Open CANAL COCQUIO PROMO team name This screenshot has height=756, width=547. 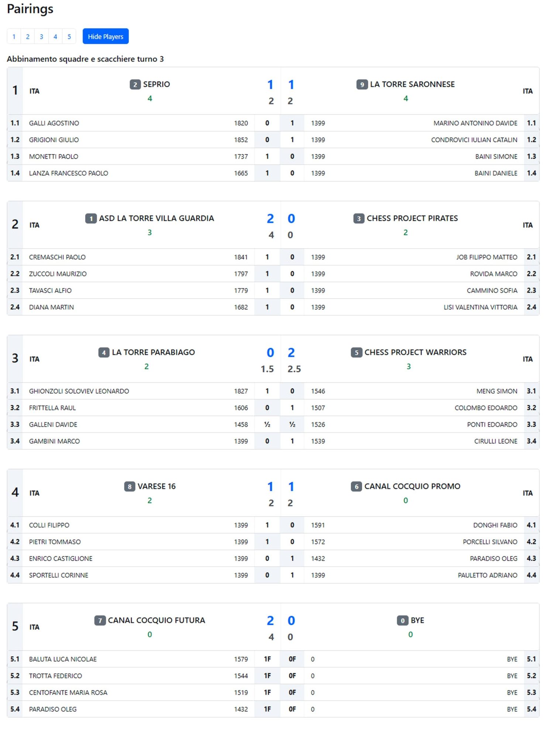[412, 486]
